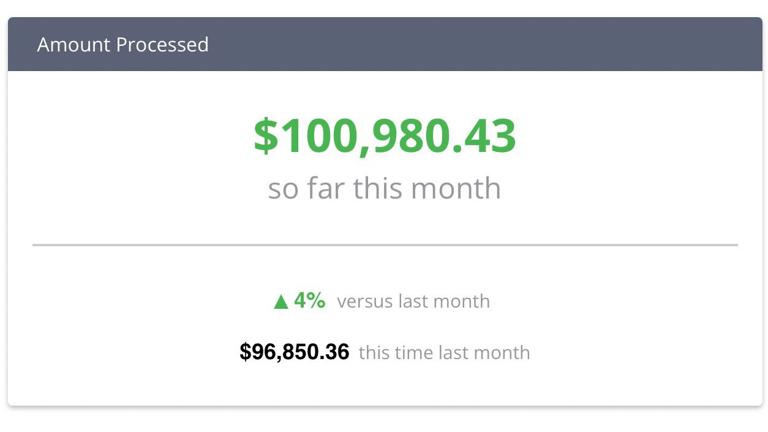The height and width of the screenshot is (432, 768).
Task: Select the black $96,850.36 amount
Action: tap(294, 352)
